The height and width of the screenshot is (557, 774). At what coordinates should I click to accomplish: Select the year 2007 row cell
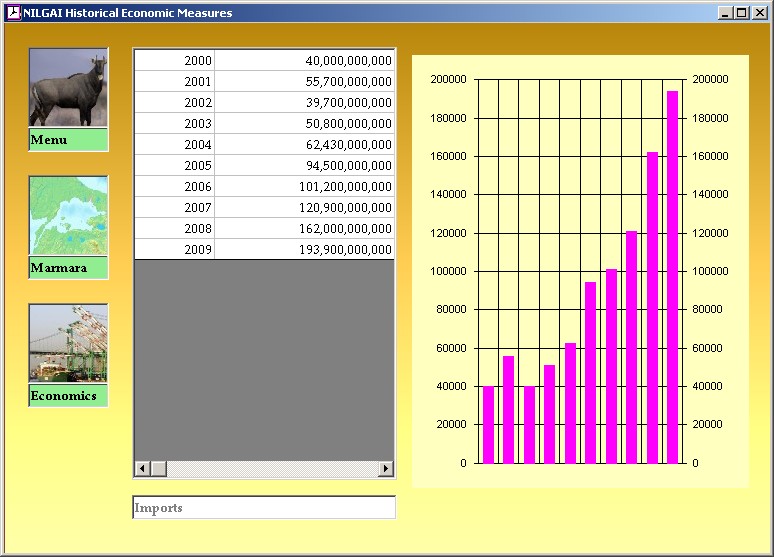click(x=175, y=208)
